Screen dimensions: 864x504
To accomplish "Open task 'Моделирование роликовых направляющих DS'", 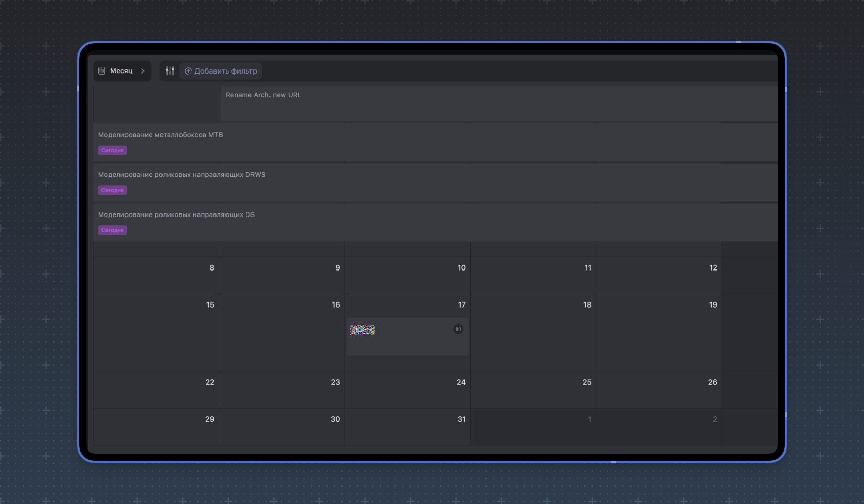I will coord(176,215).
